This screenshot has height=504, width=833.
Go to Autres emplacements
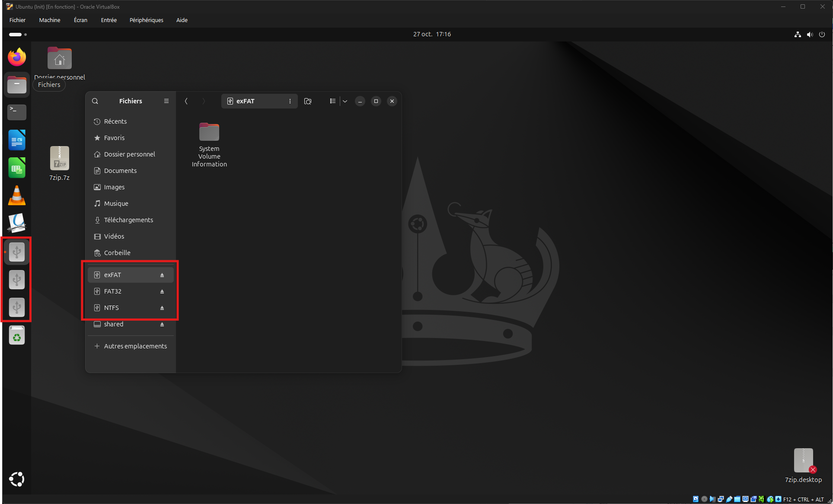(135, 346)
